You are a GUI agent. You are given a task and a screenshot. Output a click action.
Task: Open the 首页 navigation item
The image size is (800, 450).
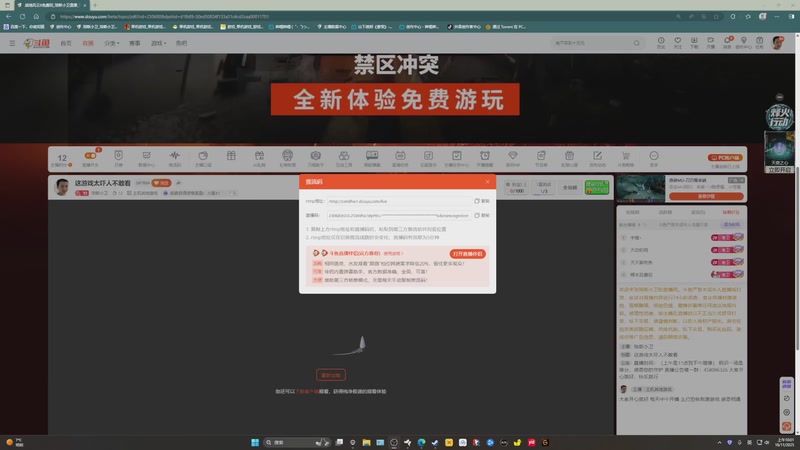tap(66, 43)
